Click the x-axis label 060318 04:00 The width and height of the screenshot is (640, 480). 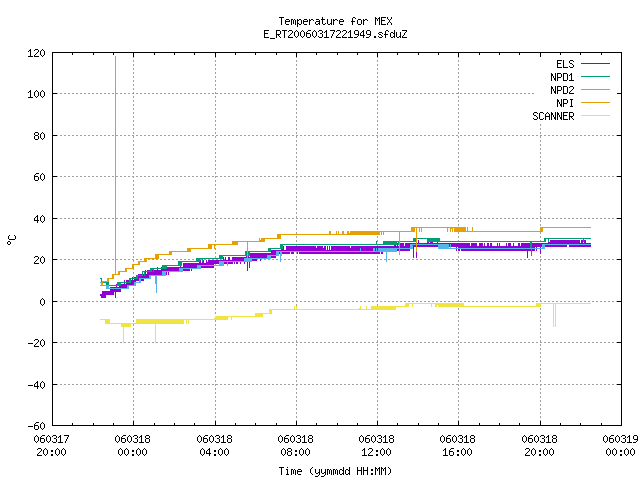click(214, 446)
